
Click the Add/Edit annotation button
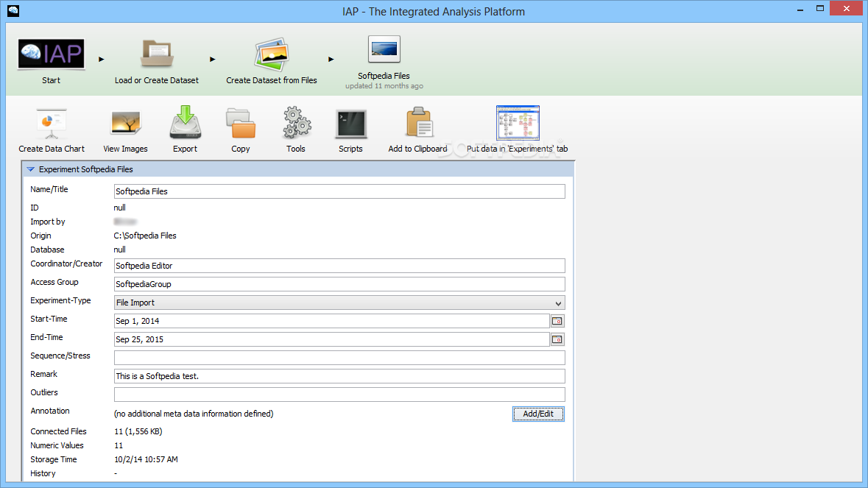539,414
